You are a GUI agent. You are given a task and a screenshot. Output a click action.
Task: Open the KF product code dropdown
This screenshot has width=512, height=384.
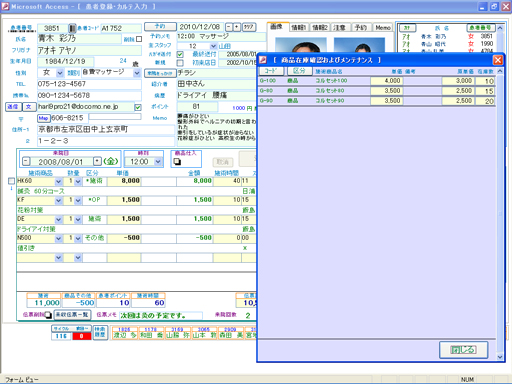tap(58, 201)
